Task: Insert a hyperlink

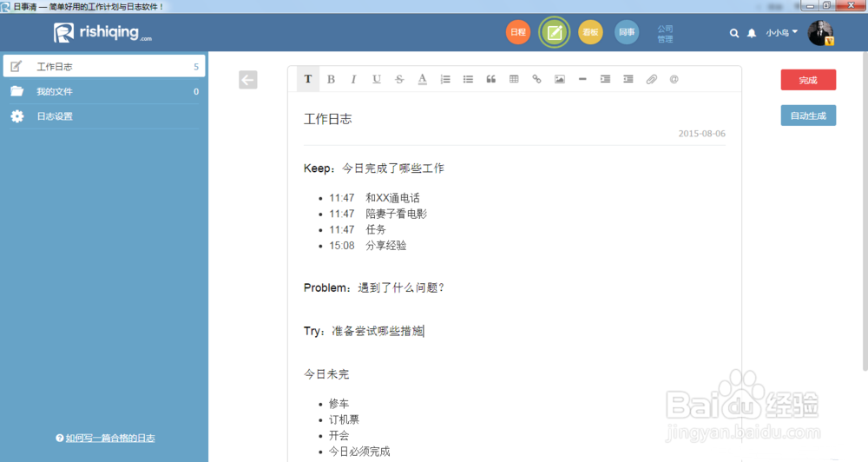Action: 536,79
